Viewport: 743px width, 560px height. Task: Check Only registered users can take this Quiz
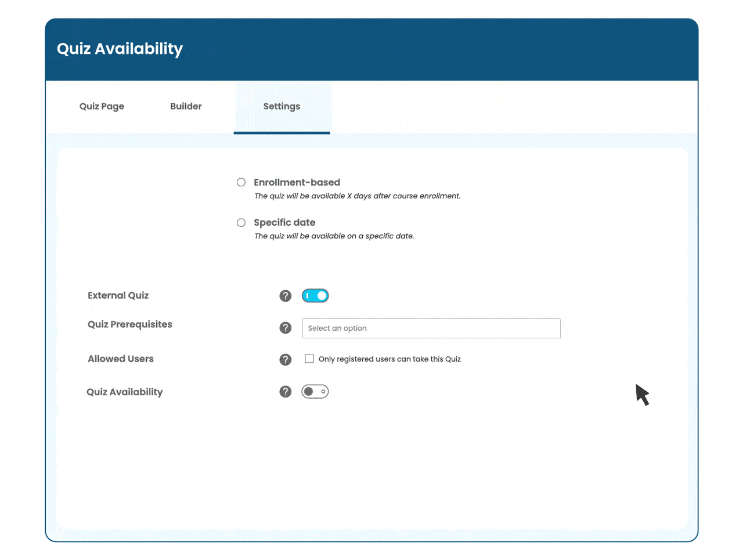click(309, 359)
